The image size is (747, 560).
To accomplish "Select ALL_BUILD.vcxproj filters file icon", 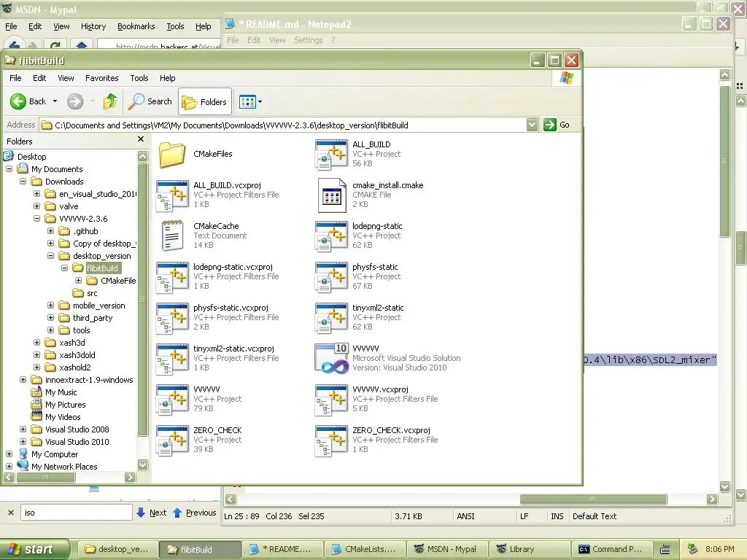I will point(172,195).
